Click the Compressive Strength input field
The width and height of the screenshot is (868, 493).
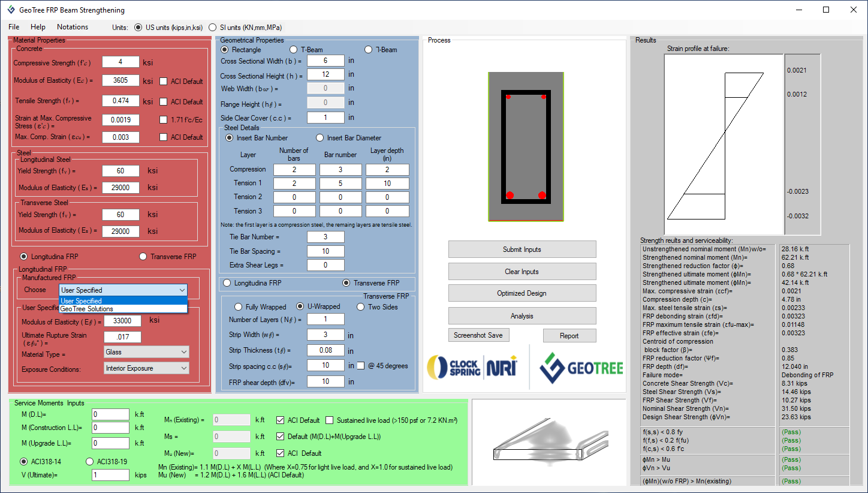[x=120, y=62]
